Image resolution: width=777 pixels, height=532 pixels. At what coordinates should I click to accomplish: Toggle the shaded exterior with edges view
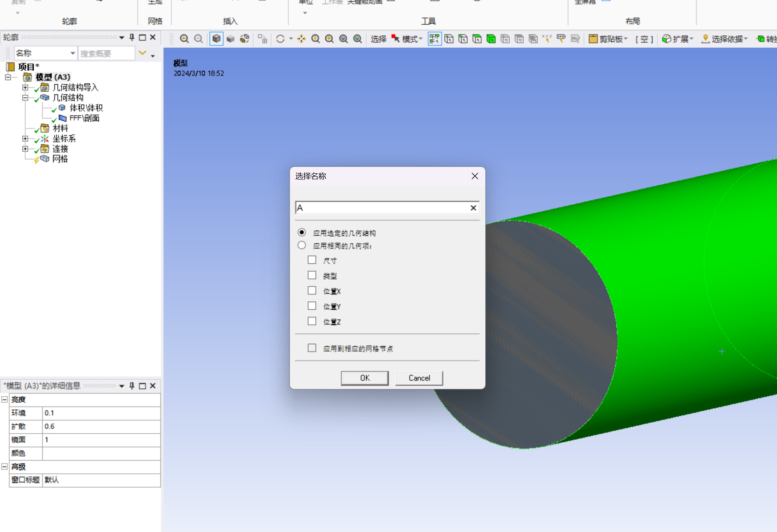(x=216, y=39)
